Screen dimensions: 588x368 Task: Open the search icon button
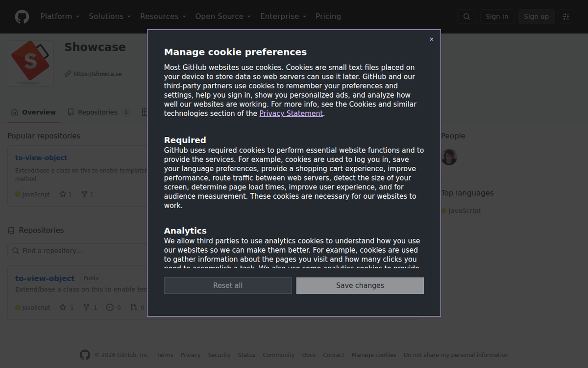[x=466, y=17]
